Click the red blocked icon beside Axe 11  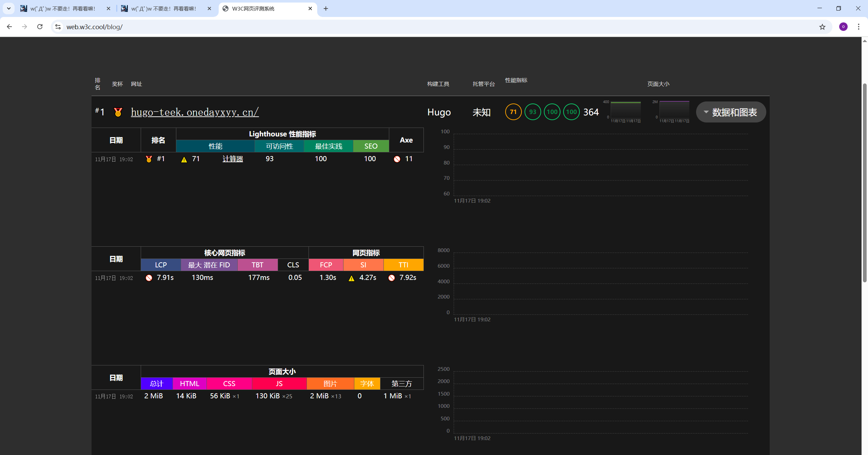397,159
